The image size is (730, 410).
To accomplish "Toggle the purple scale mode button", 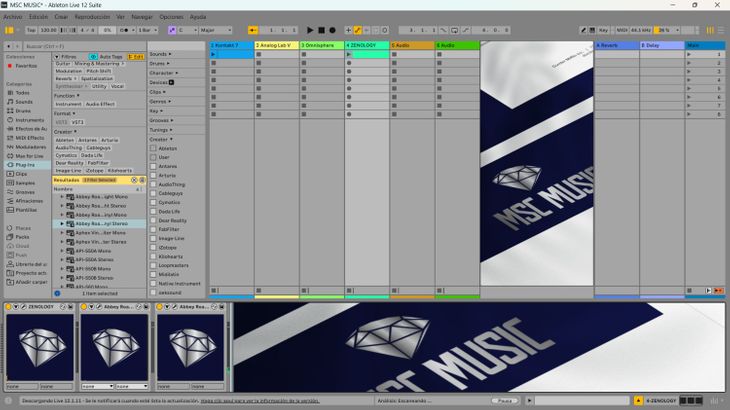I will coord(172,30).
